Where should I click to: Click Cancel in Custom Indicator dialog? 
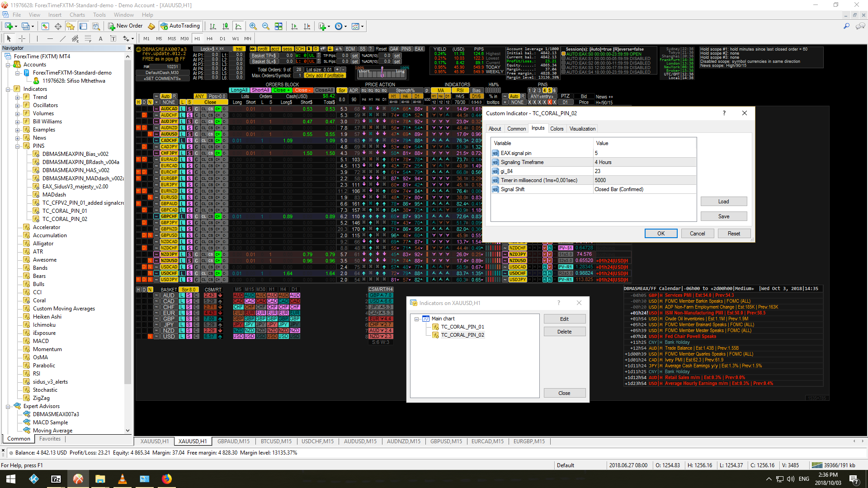697,234
